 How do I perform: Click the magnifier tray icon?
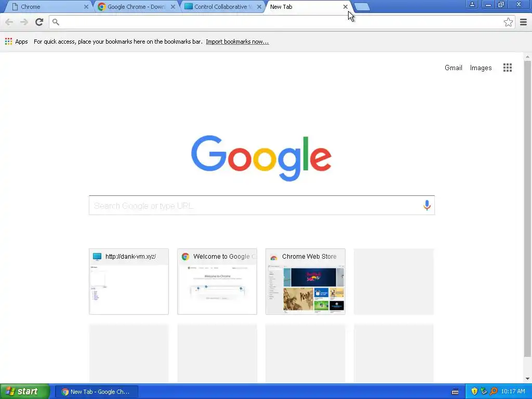494,391
